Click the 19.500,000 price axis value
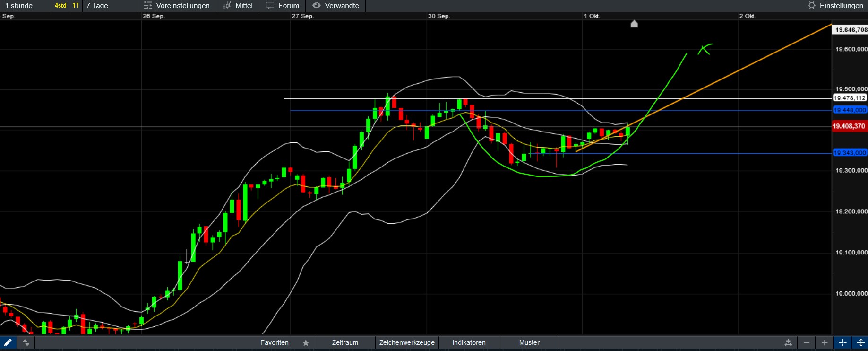Image resolution: width=868 pixels, height=351 pixels. tap(851, 89)
